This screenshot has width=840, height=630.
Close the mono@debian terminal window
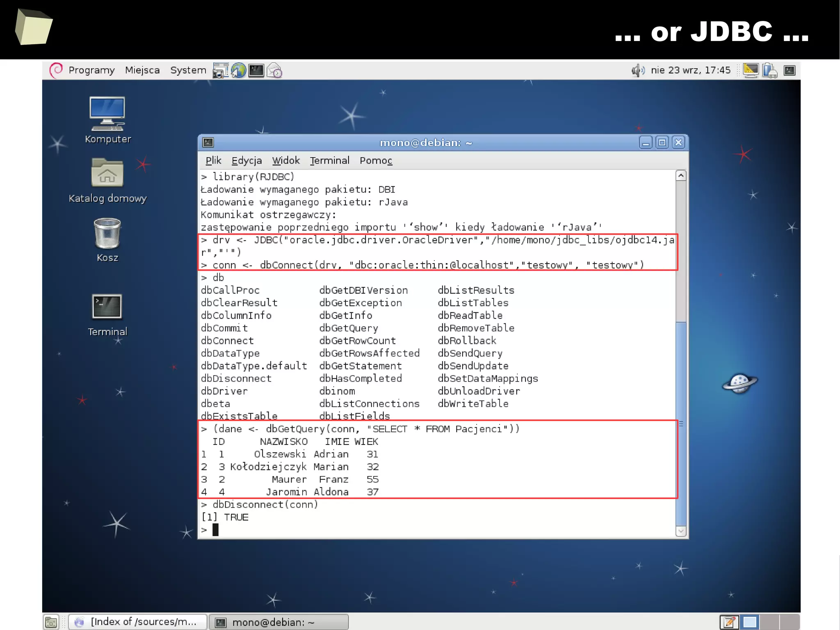pos(678,142)
